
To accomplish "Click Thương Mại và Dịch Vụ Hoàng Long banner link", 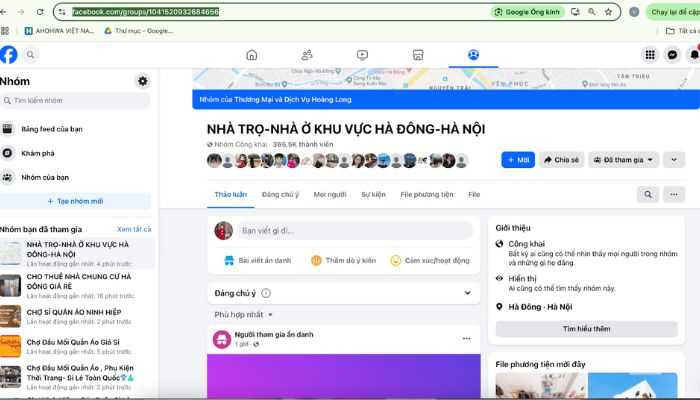I will (x=292, y=100).
